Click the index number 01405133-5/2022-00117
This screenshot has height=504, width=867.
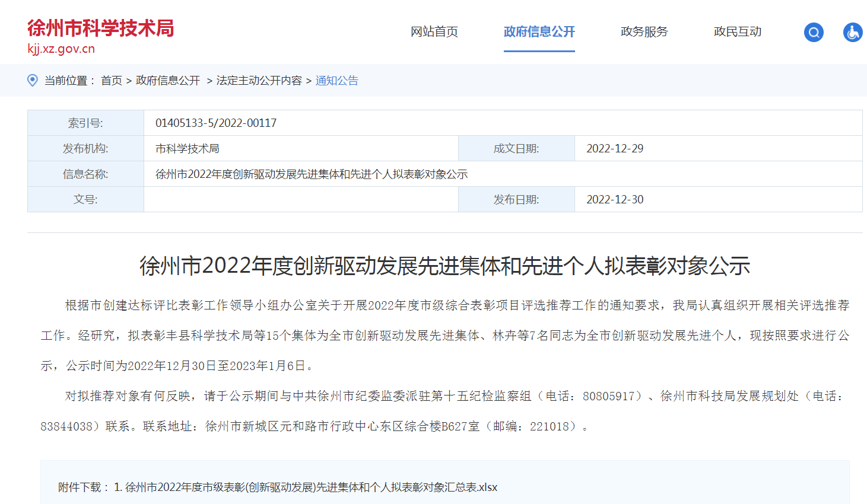click(216, 123)
